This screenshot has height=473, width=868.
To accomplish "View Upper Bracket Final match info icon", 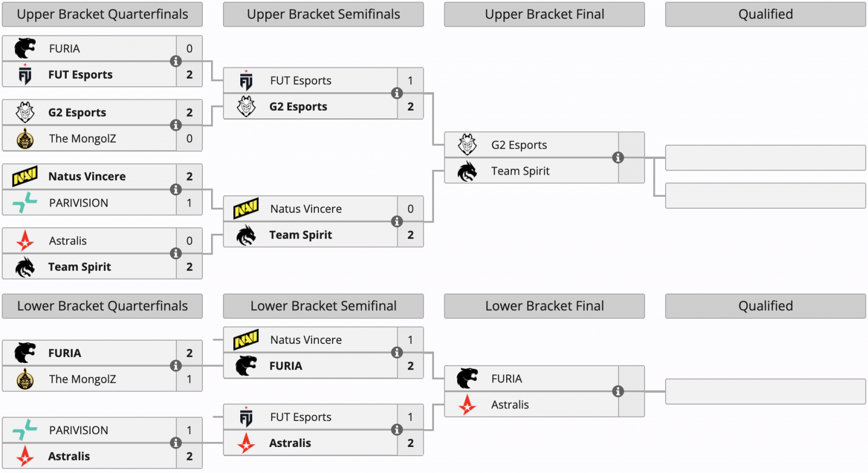I will tap(618, 158).
